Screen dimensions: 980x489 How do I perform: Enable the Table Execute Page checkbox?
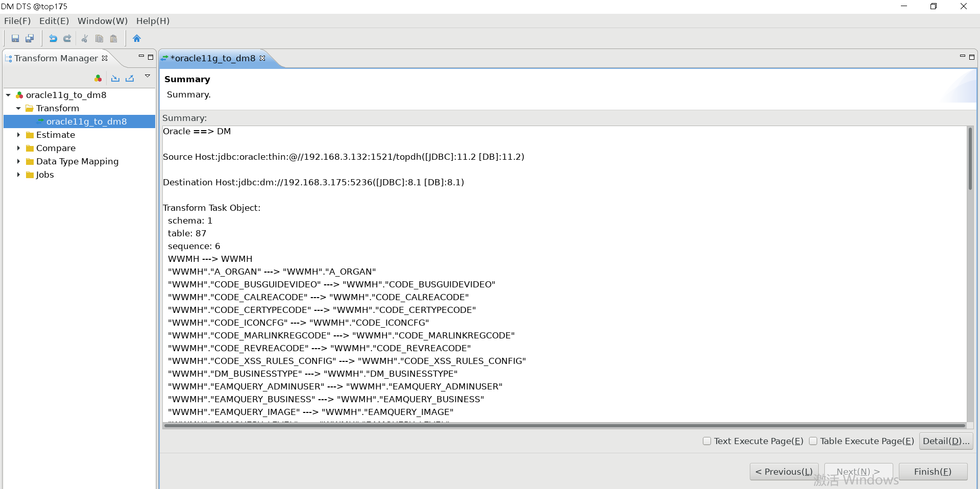(813, 441)
